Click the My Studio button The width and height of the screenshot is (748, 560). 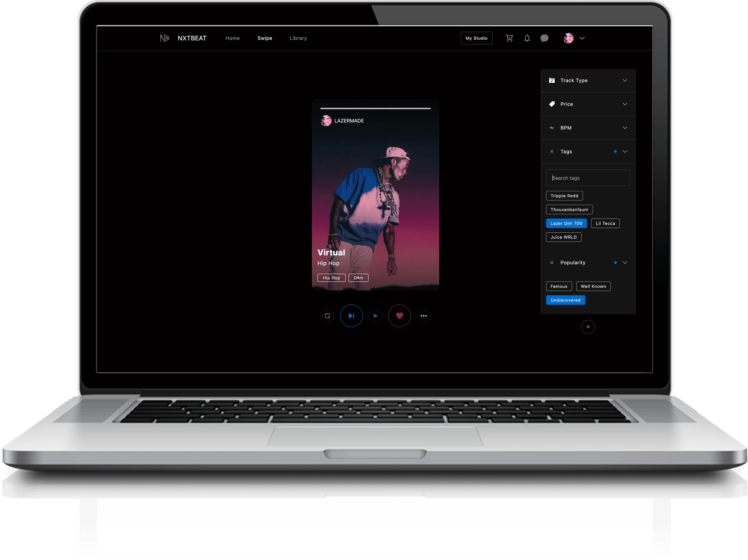click(x=476, y=38)
